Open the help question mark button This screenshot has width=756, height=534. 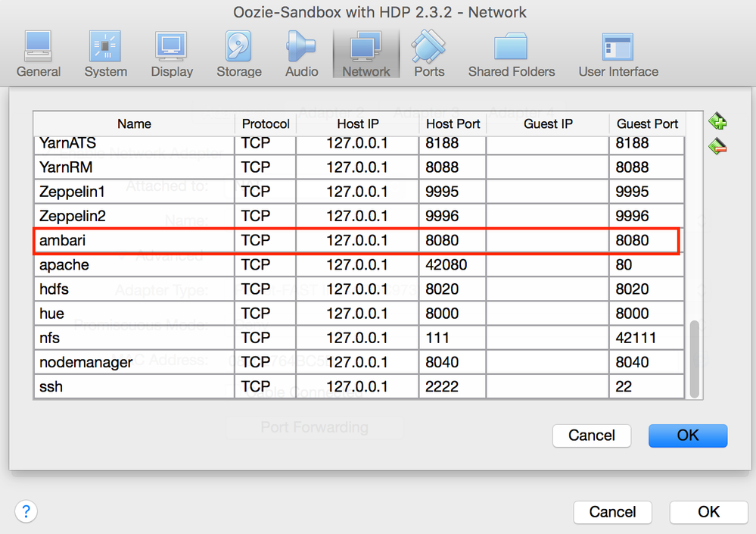tap(26, 511)
